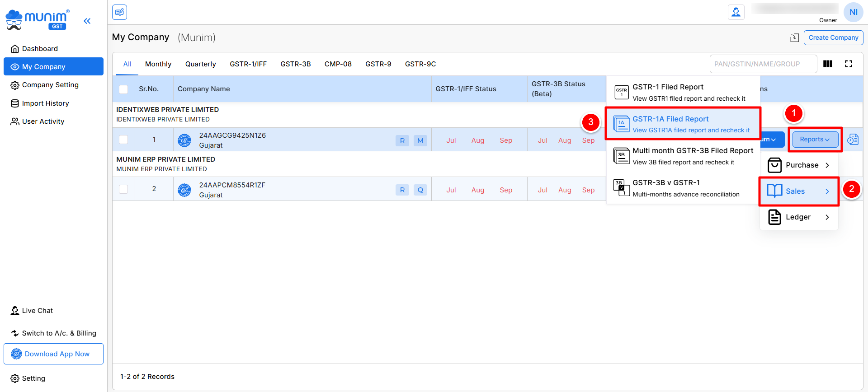
Task: Click the Create Company button
Action: pos(833,38)
